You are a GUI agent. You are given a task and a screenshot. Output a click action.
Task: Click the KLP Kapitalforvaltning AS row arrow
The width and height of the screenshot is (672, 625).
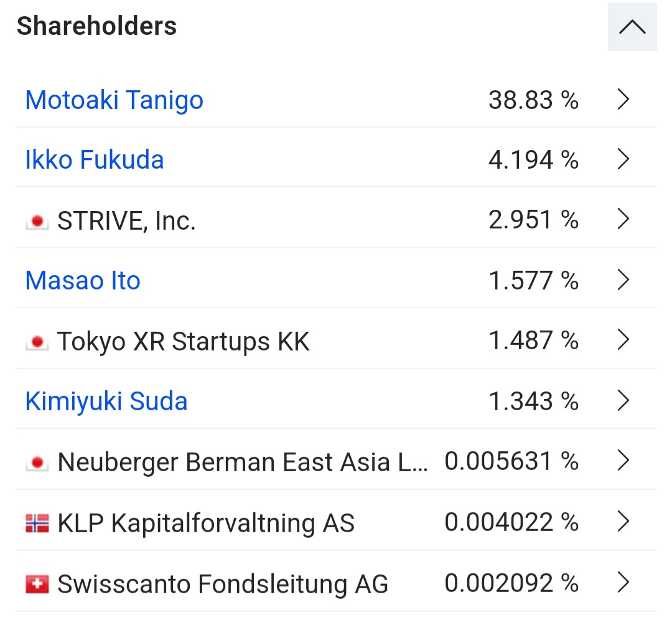[x=623, y=522]
